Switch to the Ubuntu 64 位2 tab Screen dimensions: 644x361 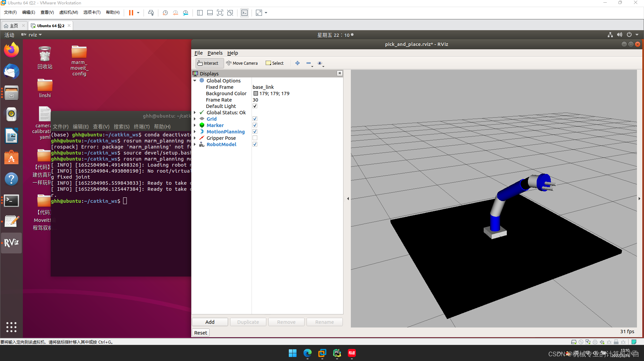point(50,25)
